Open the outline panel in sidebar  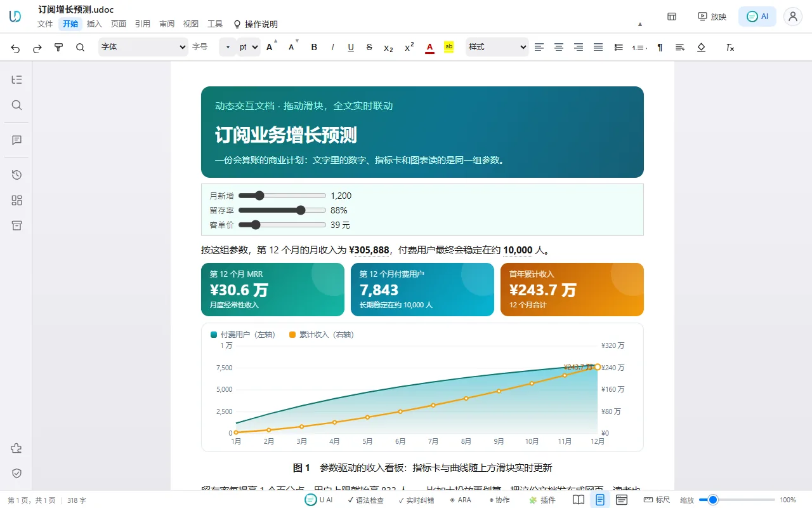tap(17, 79)
